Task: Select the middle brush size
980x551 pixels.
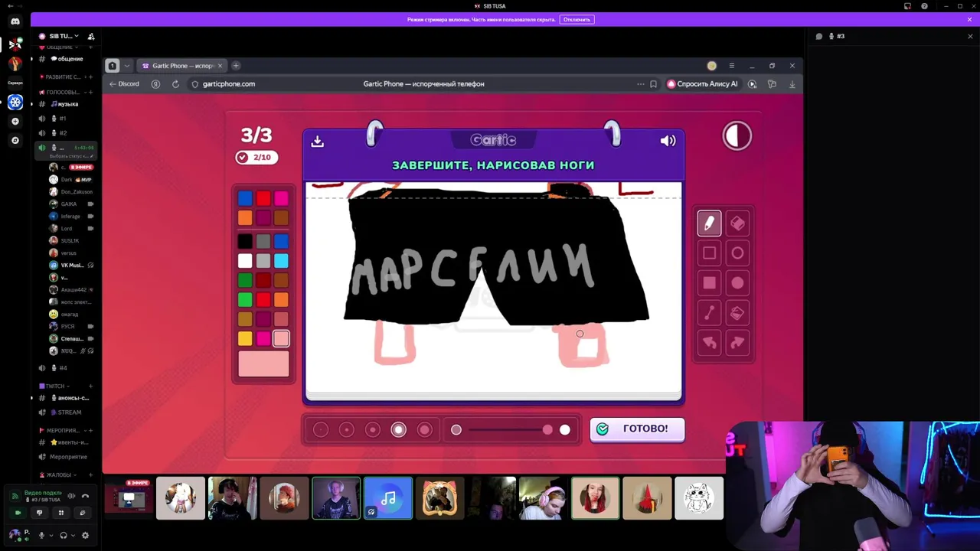Action: (373, 430)
